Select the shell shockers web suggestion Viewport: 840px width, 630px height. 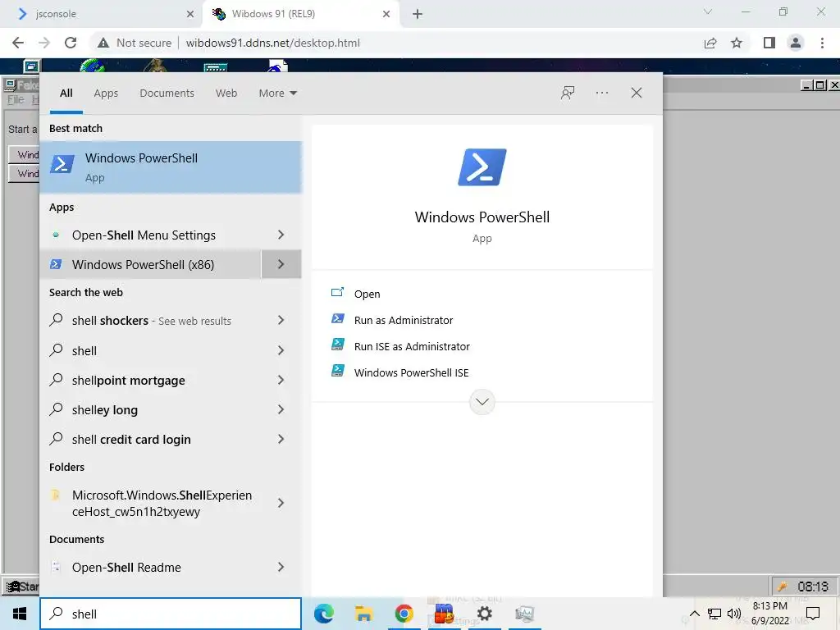point(151,321)
